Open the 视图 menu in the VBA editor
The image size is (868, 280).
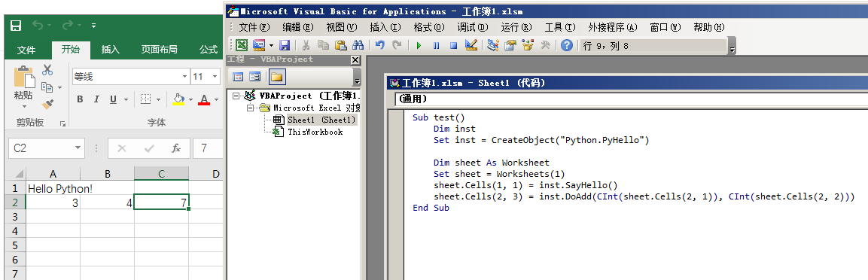(342, 27)
